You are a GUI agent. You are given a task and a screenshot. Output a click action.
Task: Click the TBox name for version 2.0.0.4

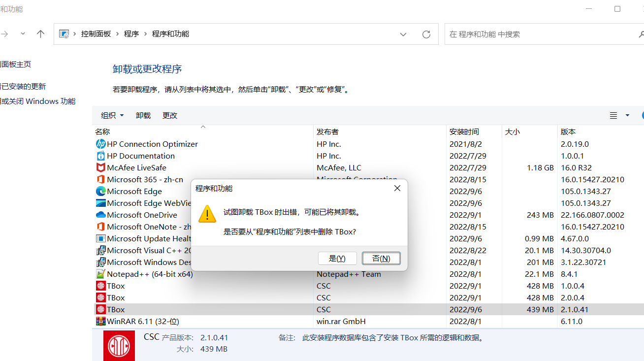point(116,298)
